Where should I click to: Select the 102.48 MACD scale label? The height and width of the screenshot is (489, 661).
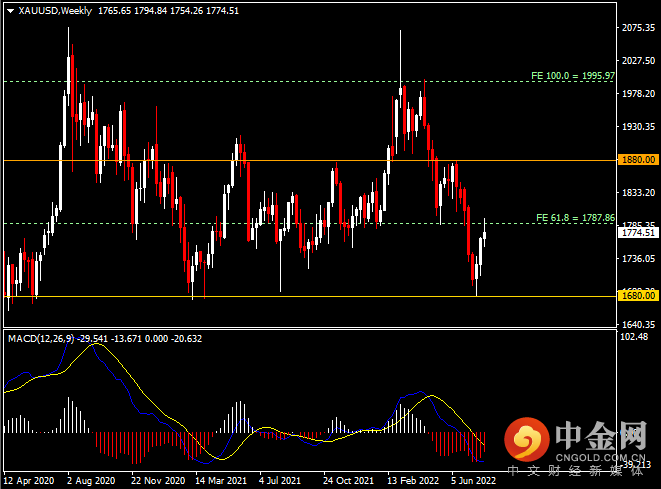(x=634, y=336)
